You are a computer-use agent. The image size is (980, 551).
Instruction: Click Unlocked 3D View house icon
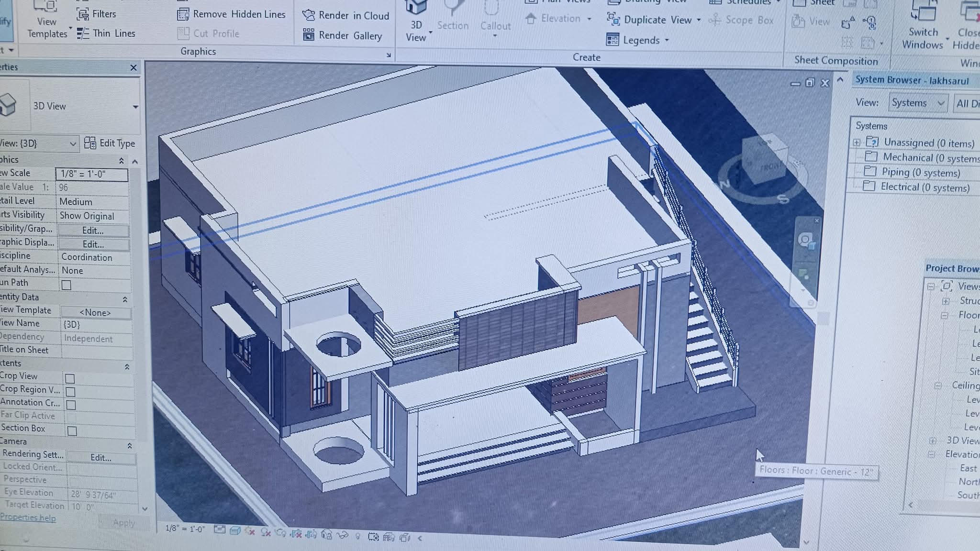click(x=327, y=534)
